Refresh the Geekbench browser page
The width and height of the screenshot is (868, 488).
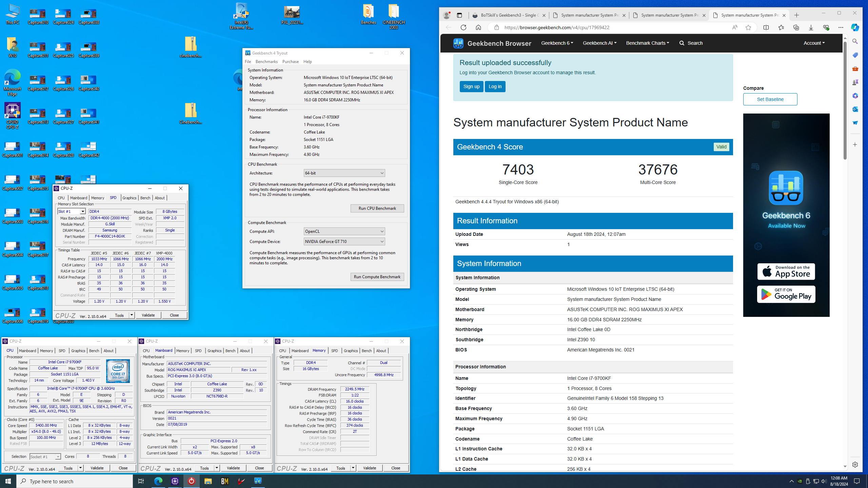[x=463, y=27]
